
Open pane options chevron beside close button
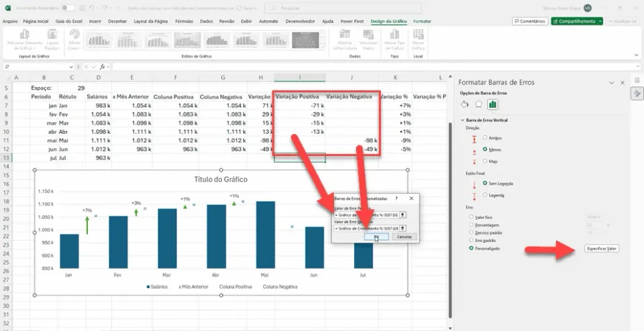(x=612, y=82)
